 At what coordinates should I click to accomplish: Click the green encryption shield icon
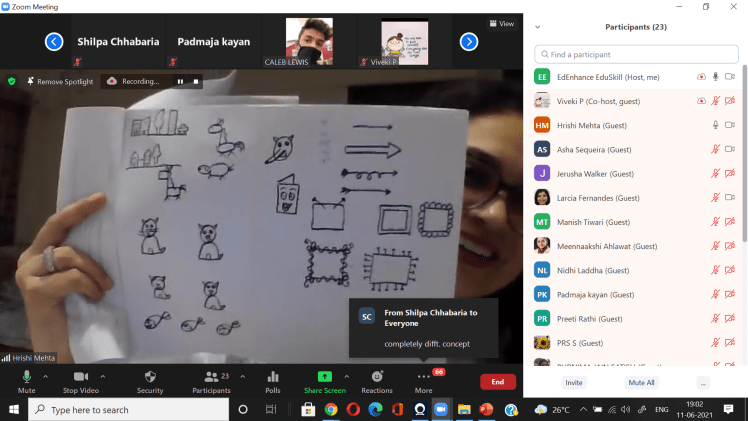12,81
